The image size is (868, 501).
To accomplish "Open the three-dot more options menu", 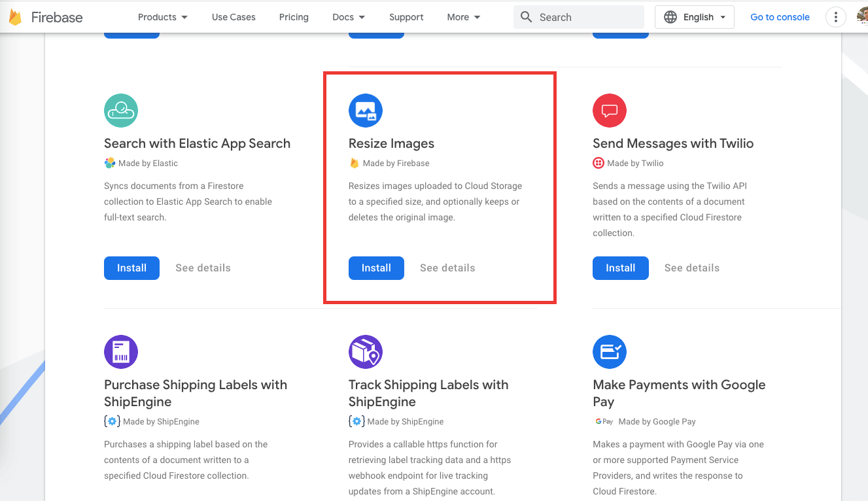I will 836,17.
